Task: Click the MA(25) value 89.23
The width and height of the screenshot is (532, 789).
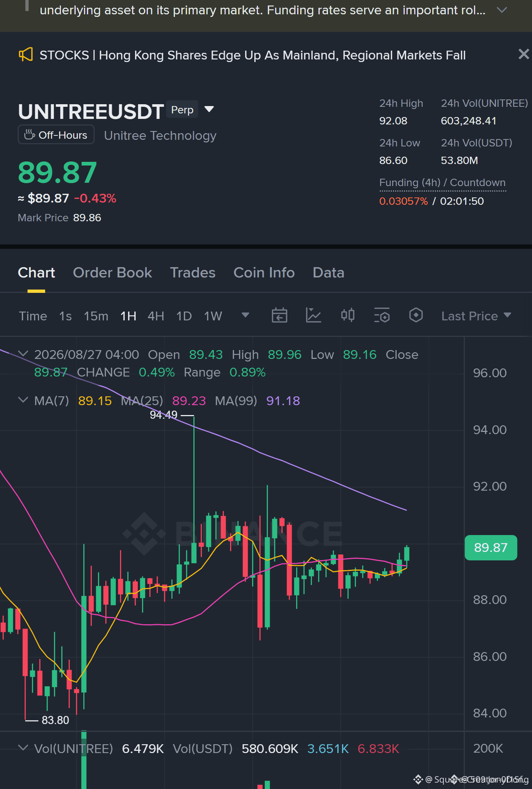Action: 189,401
